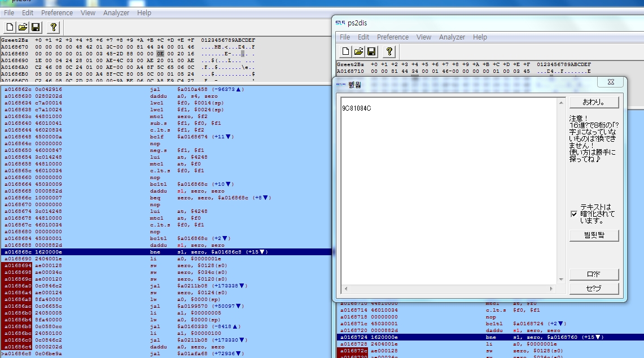Image resolution: width=644 pixels, height=358 pixels.
Task: Click inside the code text area with 9C81084C
Action: (x=449, y=191)
